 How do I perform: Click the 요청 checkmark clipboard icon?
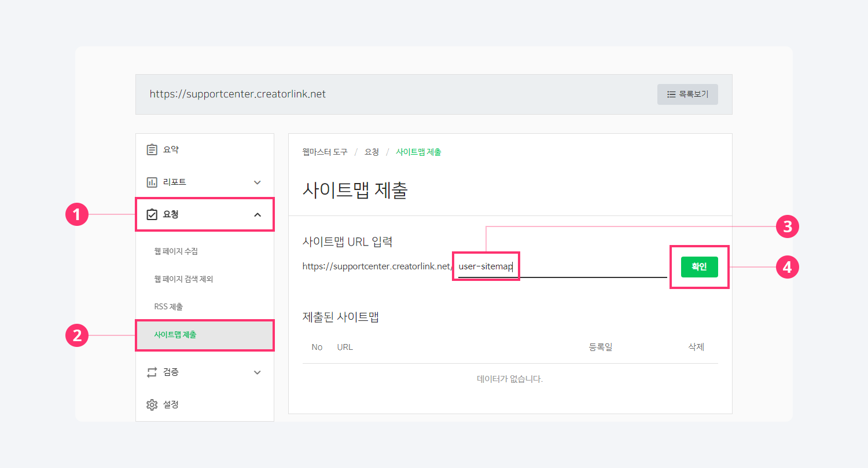pyautogui.click(x=152, y=215)
